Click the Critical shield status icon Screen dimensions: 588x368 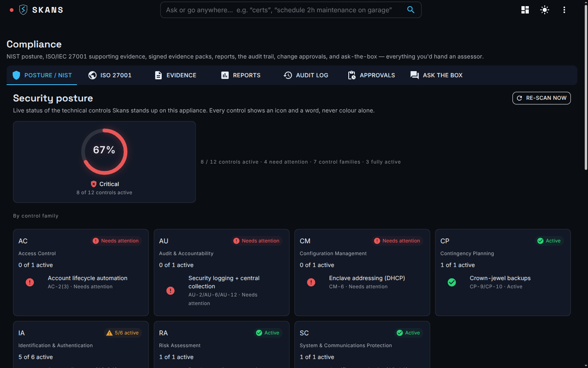click(94, 184)
